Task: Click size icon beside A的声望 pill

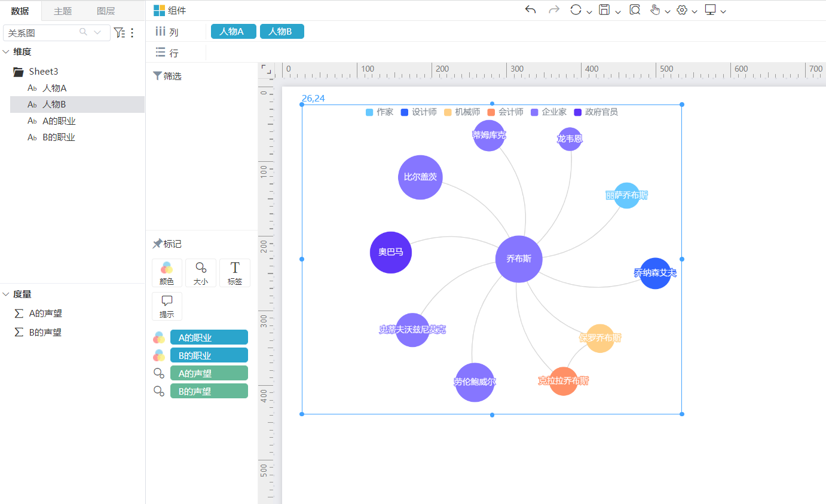Action: point(159,373)
